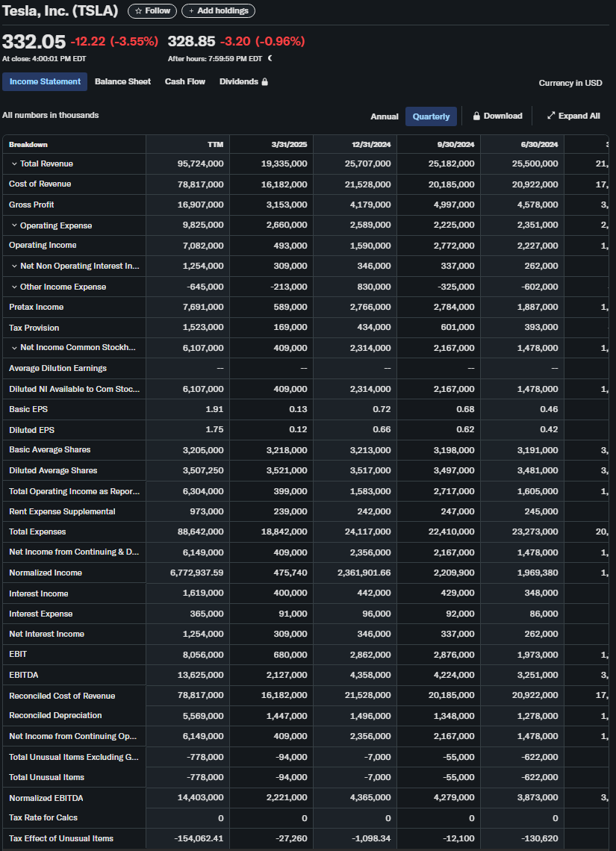
Task: Click the Normalized EBITDA row label
Action: coord(46,798)
